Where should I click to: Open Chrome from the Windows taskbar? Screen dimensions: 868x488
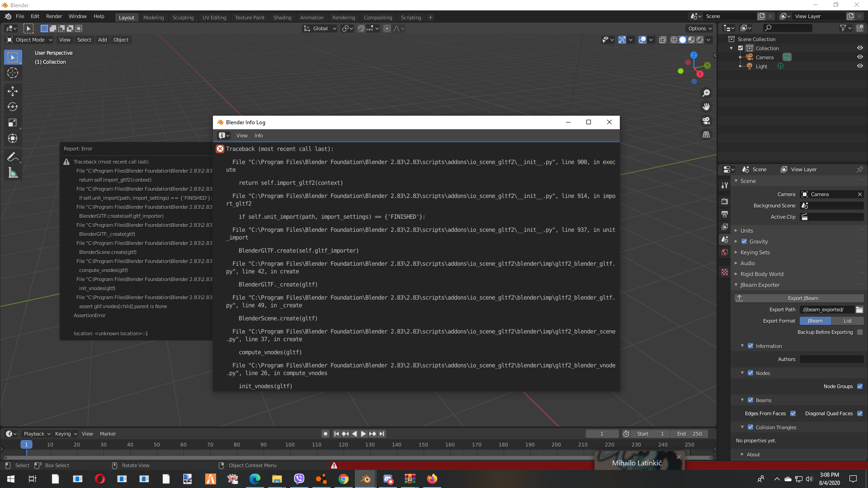(x=344, y=479)
